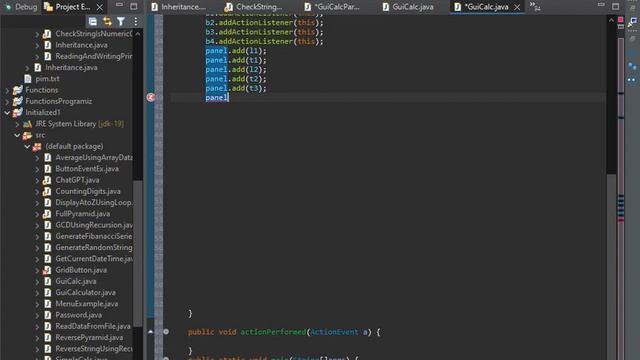Select ReadDataFromFile.java file
The width and height of the screenshot is (640, 360).
coord(93,327)
